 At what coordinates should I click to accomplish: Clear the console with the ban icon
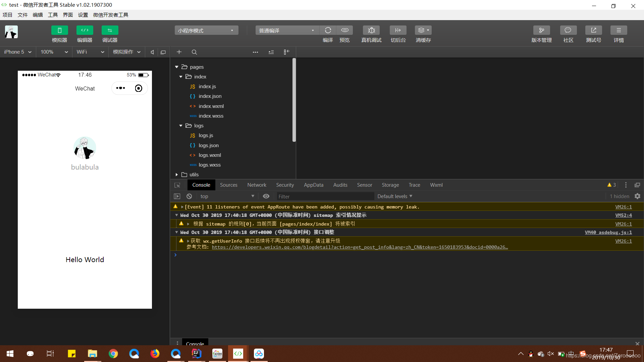[189, 196]
